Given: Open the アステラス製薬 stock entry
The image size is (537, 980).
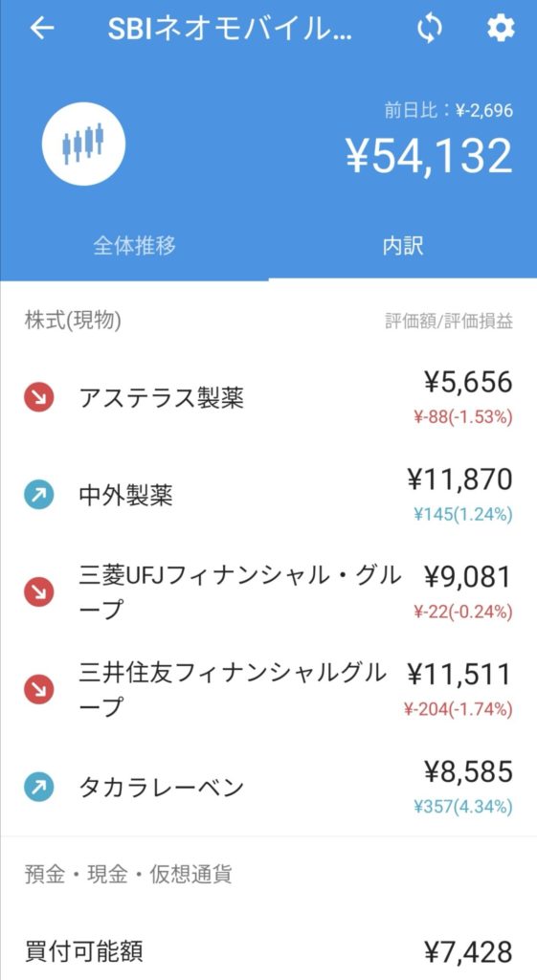Looking at the screenshot, I should pos(268,397).
